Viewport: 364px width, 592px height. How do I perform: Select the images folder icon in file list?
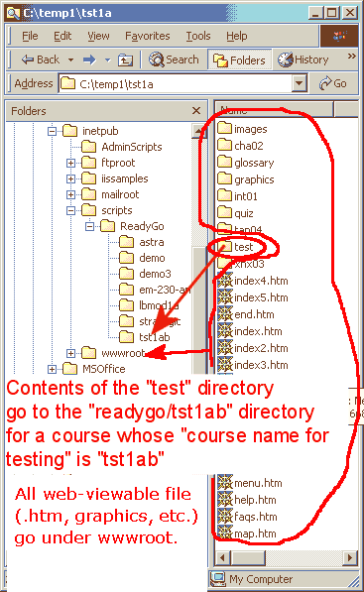click(225, 128)
